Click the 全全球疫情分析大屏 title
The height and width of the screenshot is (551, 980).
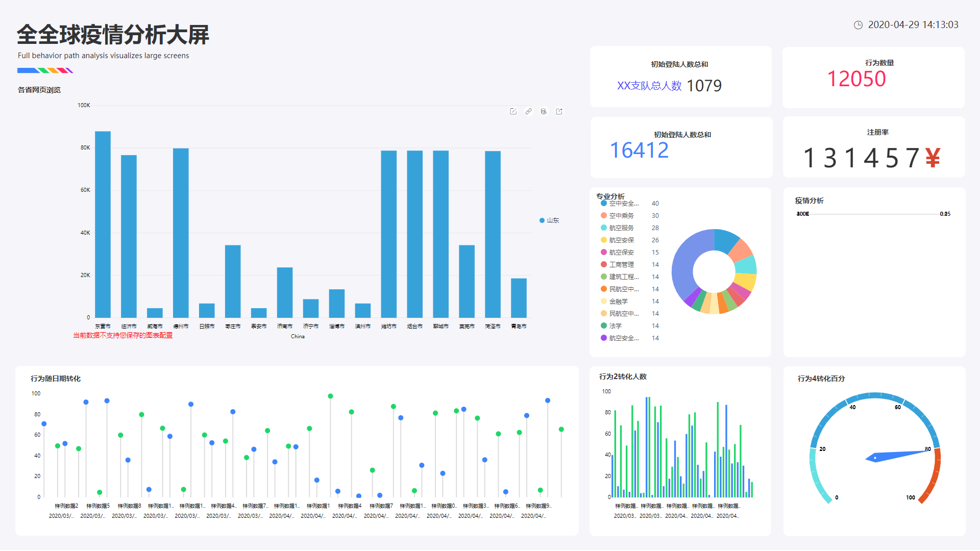(113, 35)
